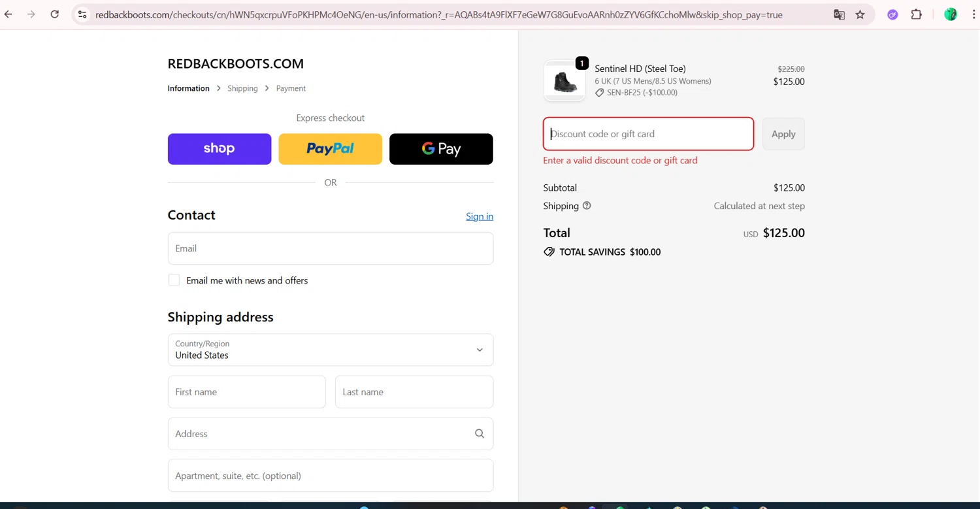Pay with Shop Pay express button
The height and width of the screenshot is (509, 980).
[220, 149]
